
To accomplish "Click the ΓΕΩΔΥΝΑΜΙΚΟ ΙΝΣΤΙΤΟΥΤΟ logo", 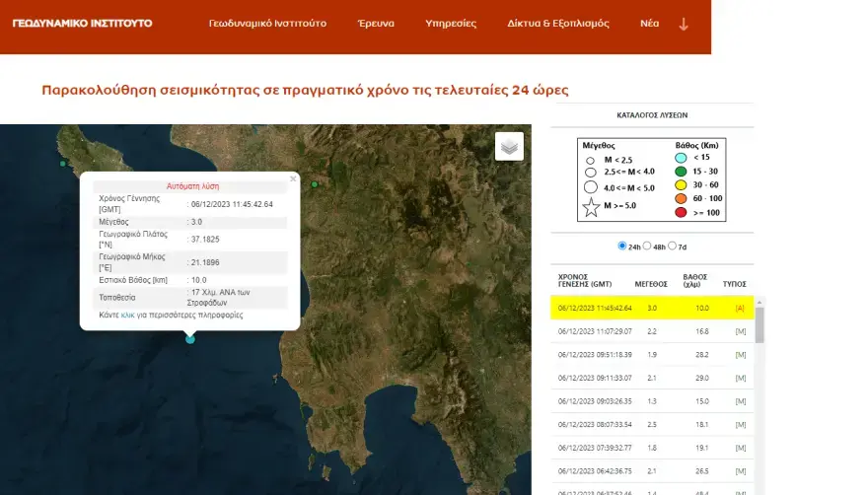I will [x=82, y=23].
